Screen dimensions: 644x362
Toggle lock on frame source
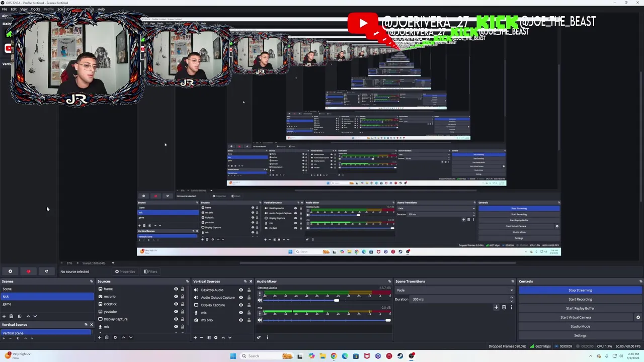click(x=183, y=289)
